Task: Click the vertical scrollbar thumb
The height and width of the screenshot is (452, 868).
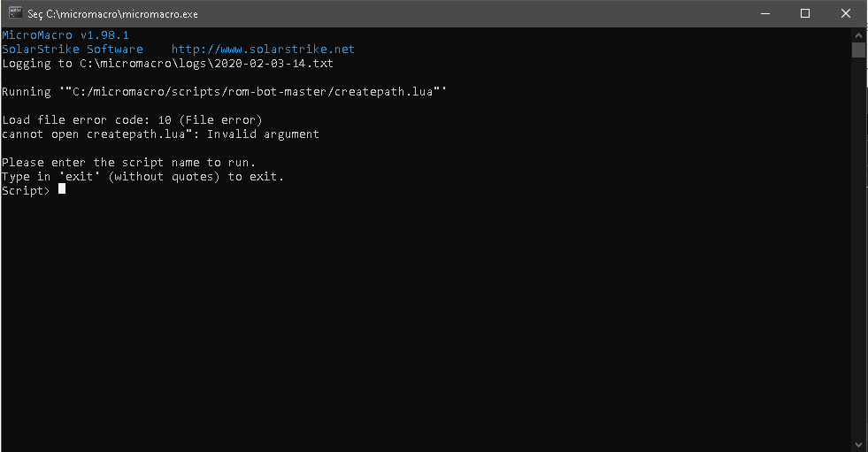Action: click(x=858, y=50)
